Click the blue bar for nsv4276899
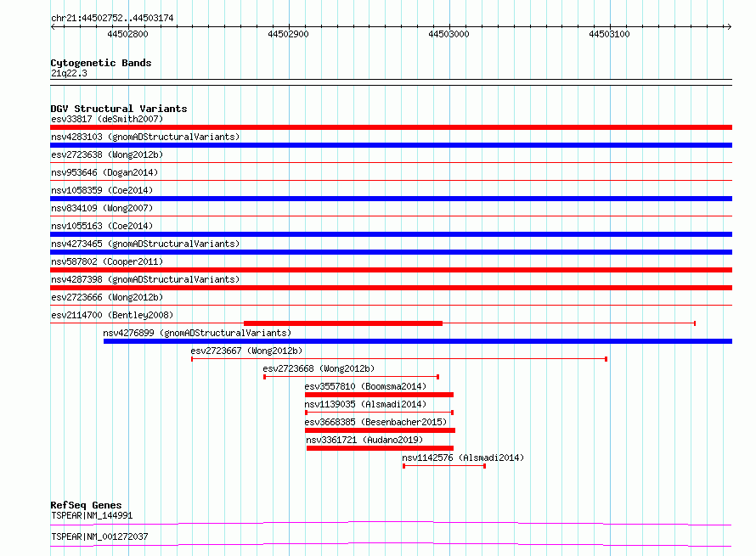The image size is (756, 556). coord(418,341)
